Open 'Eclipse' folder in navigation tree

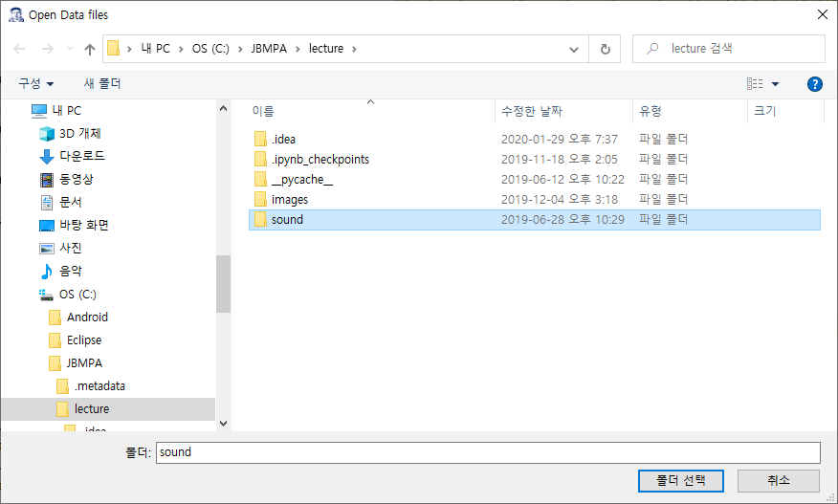[x=84, y=340]
